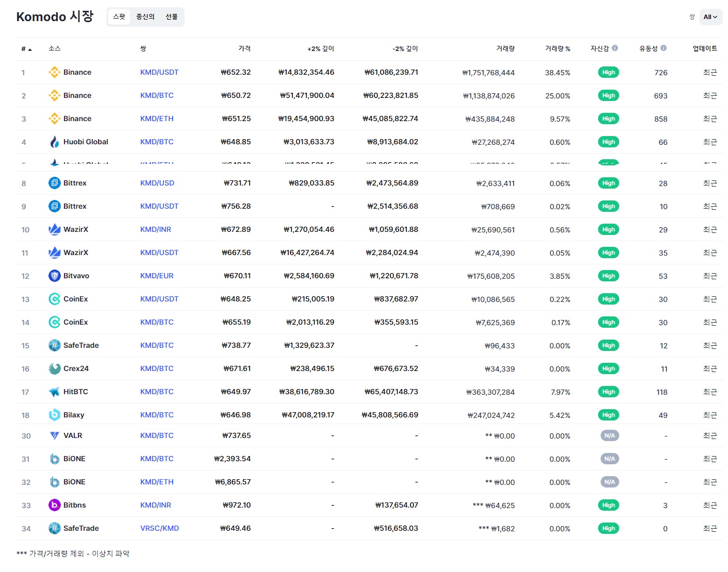Open the Binance KMD/USDT pair link
This screenshot has width=728, height=572.
pos(159,72)
